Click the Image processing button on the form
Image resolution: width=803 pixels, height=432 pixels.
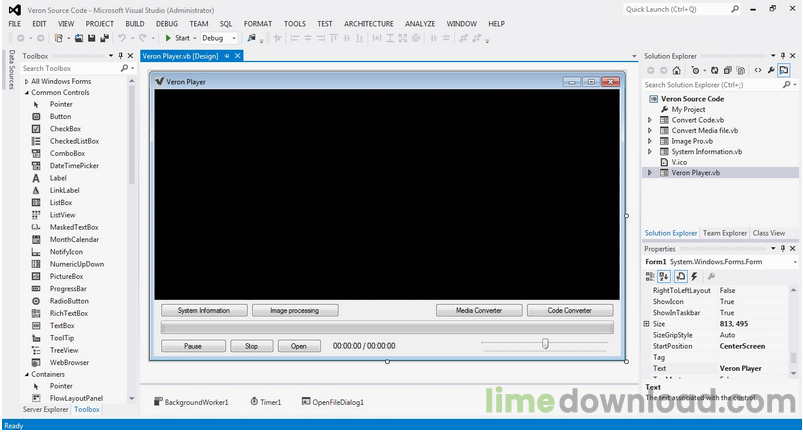point(293,310)
